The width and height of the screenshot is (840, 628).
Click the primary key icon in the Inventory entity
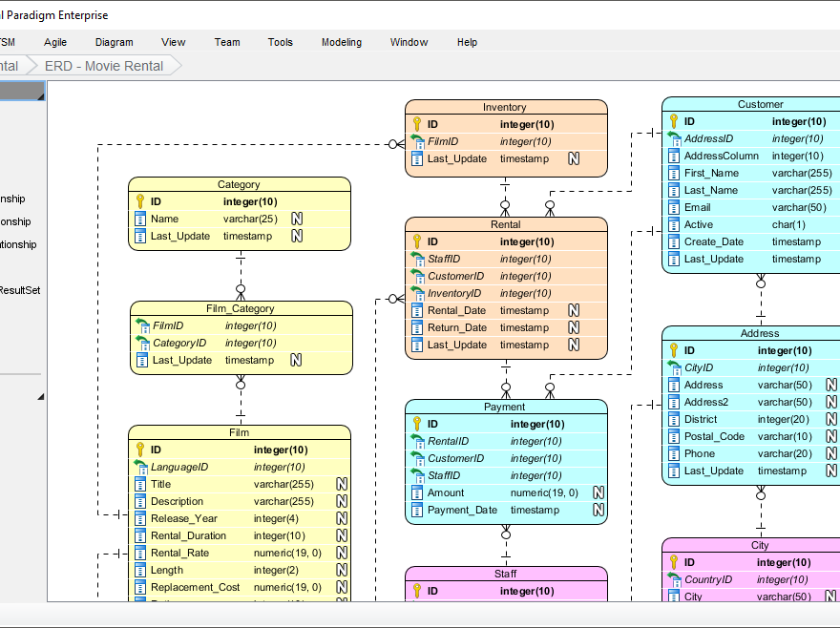(419, 124)
